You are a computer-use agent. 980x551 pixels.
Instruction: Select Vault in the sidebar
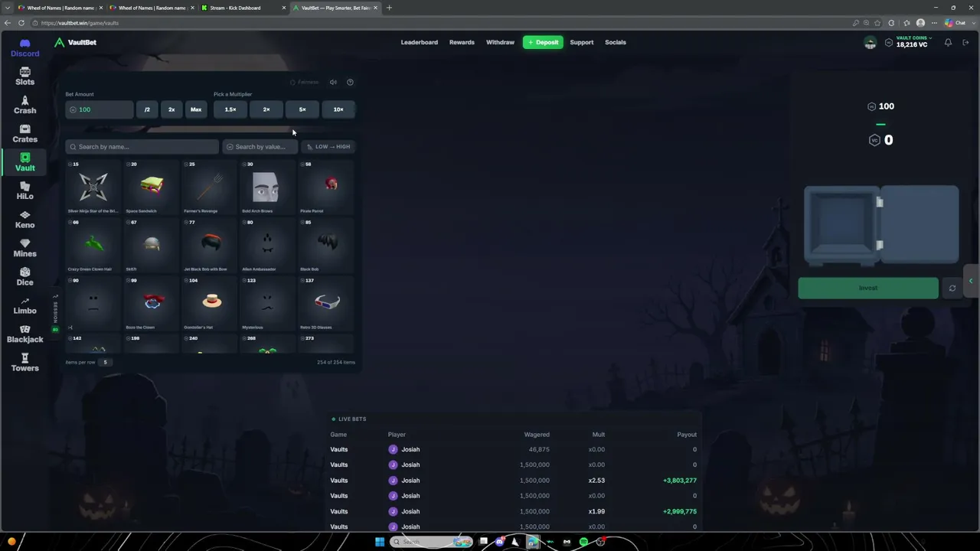[24, 162]
